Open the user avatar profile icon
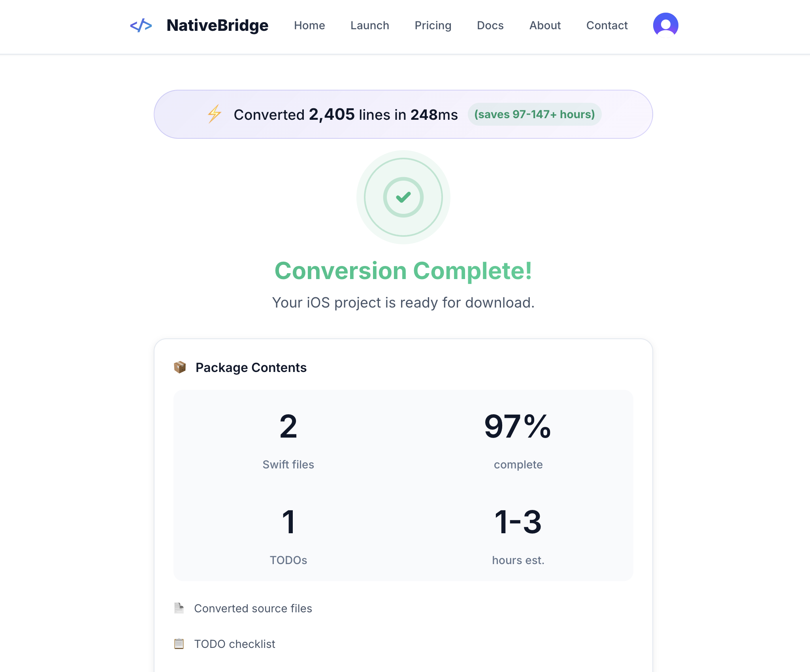Screen dimensions: 810x672 pyautogui.click(x=665, y=25)
